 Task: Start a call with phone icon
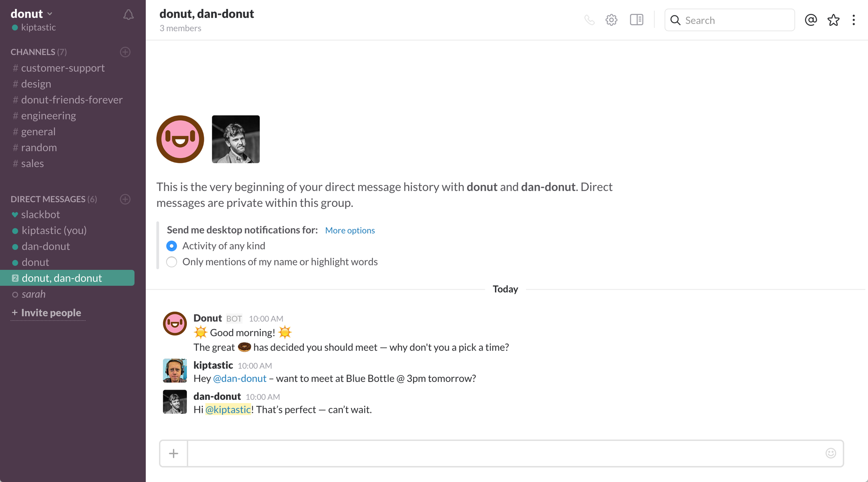pos(589,20)
